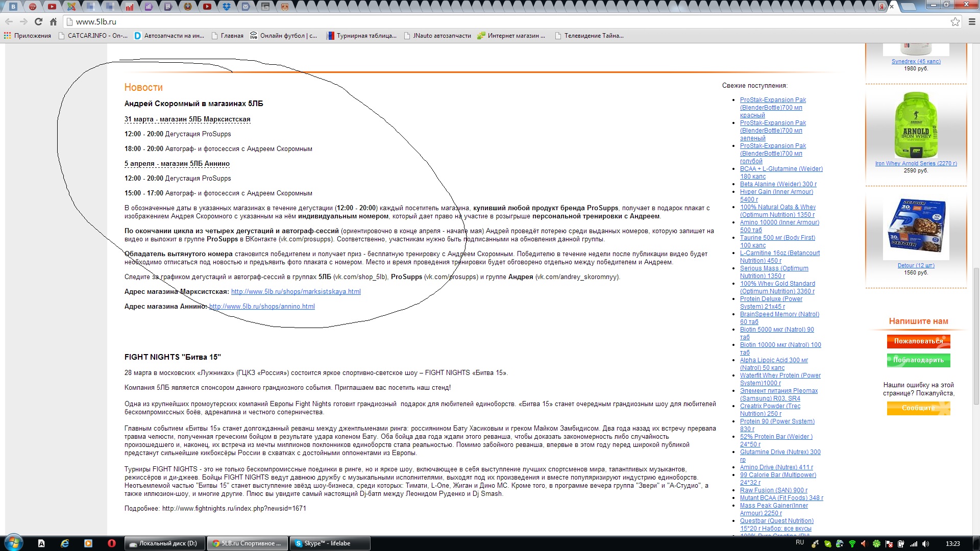Switch to the Joomla tab
The height and width of the screenshot is (551, 980).
(71, 7)
